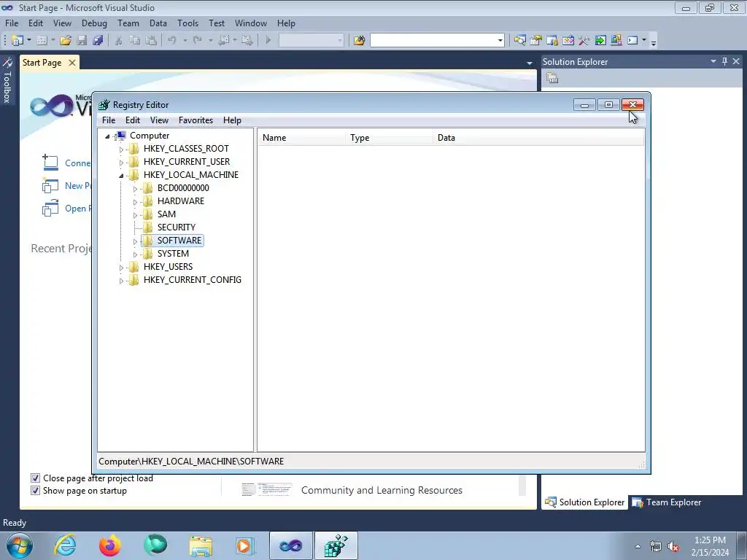The image size is (747, 560).
Task: Click the Cut scissors icon
Action: tap(119, 41)
